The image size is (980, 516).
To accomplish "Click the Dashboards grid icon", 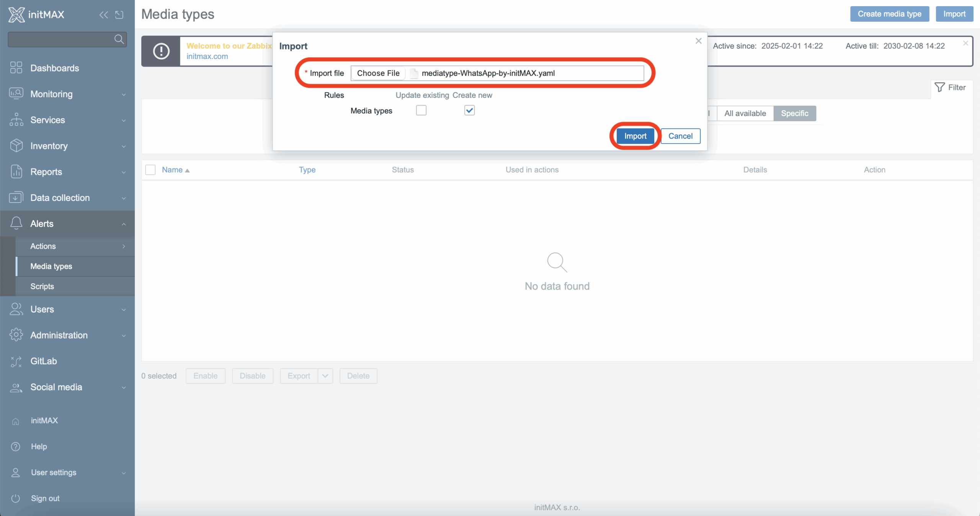I will (16, 68).
